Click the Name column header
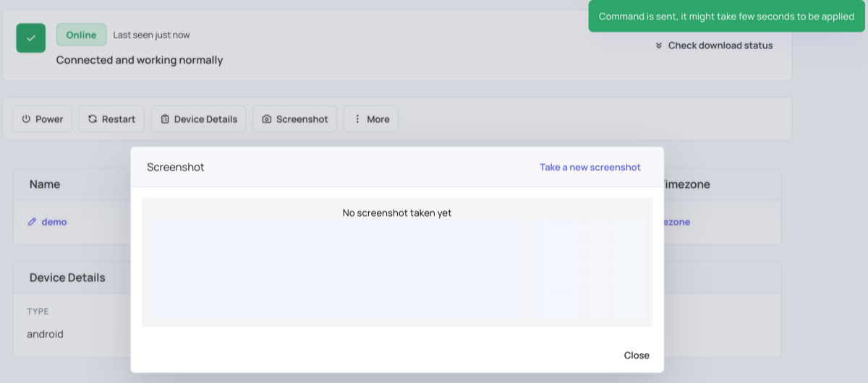Viewport: 868px width, 383px height. pyautogui.click(x=45, y=184)
